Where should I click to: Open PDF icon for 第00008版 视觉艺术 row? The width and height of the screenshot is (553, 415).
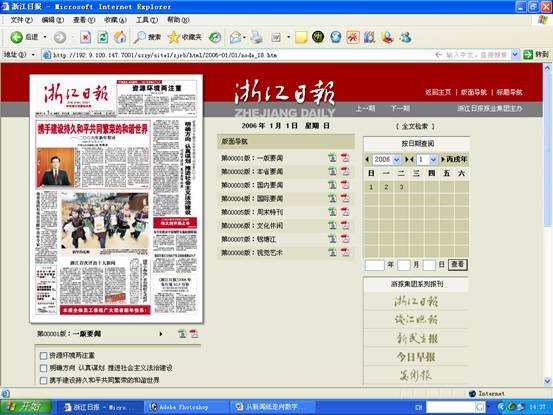[x=345, y=252]
